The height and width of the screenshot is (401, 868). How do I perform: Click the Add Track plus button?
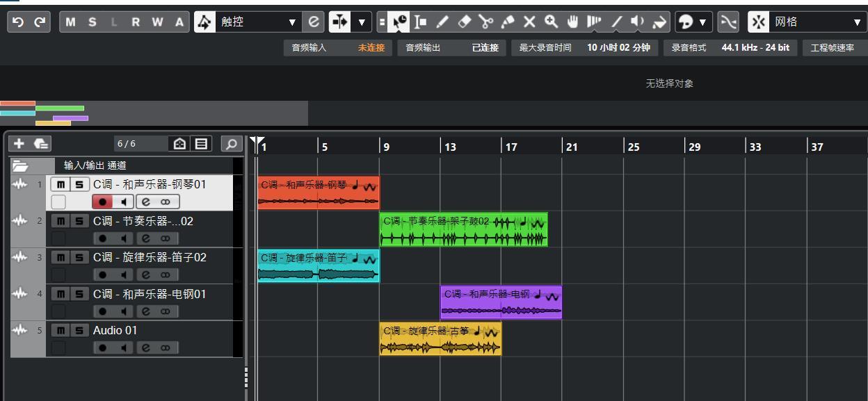[x=19, y=144]
